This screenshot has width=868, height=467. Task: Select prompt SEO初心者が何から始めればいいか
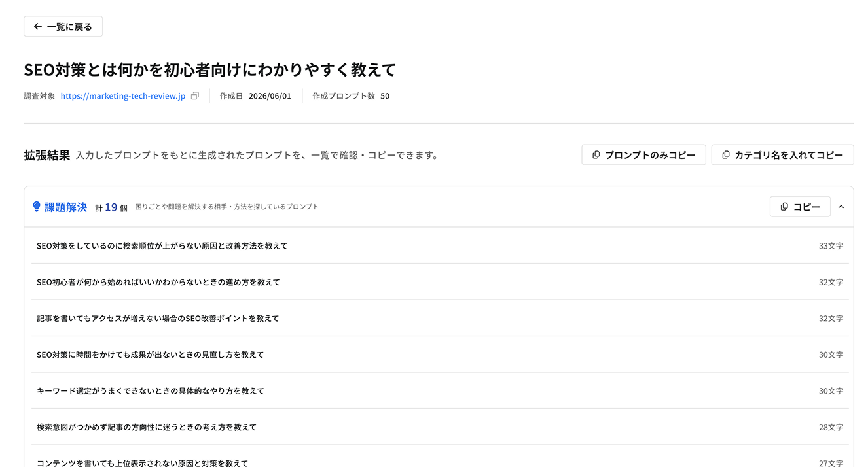click(440, 282)
